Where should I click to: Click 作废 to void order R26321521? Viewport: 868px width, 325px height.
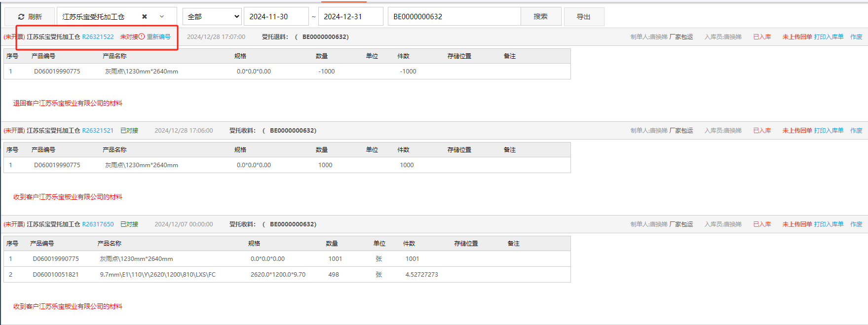(856, 131)
